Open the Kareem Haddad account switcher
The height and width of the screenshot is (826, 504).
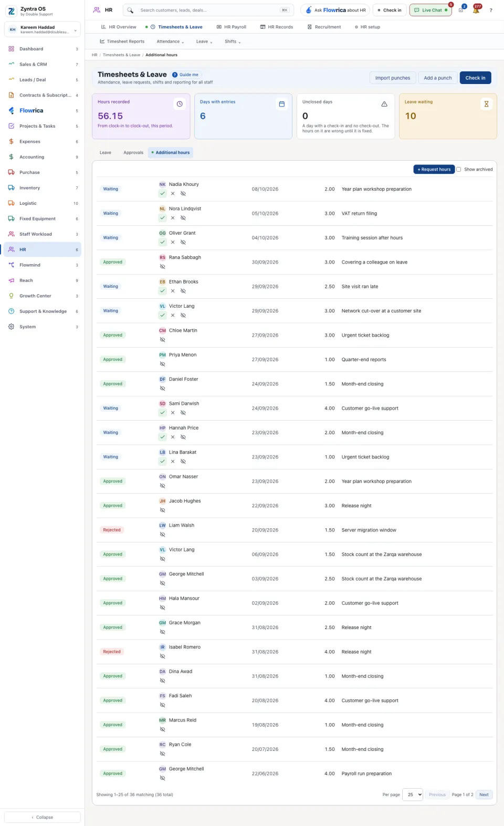43,29
